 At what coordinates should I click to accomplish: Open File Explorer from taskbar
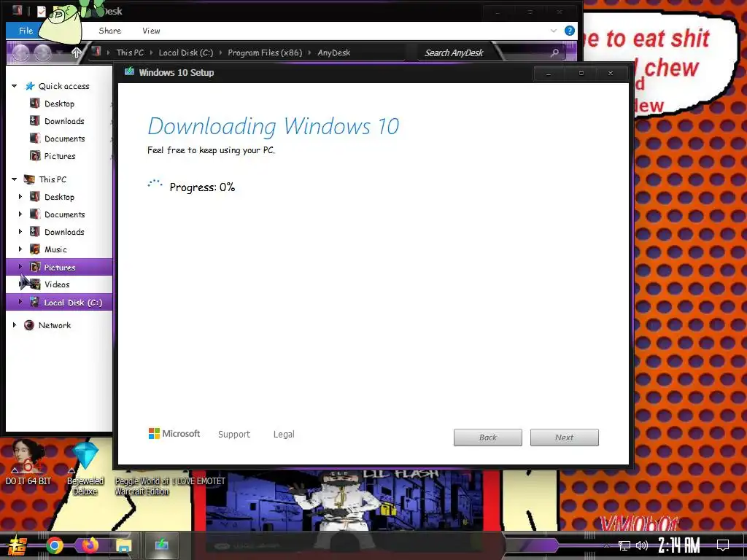pos(124,545)
